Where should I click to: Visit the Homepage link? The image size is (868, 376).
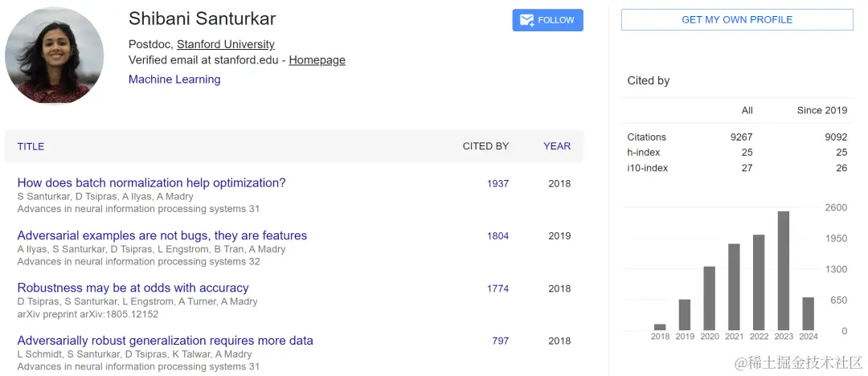[317, 60]
